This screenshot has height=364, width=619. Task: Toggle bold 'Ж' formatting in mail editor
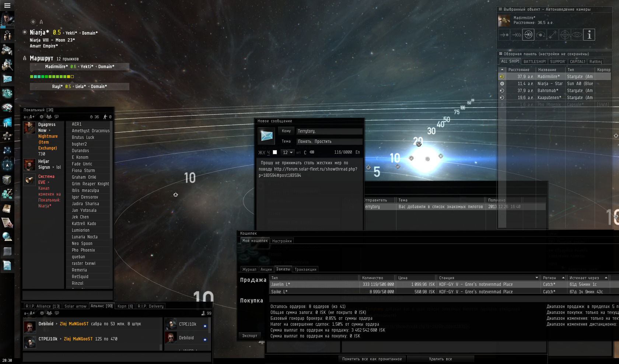click(260, 153)
